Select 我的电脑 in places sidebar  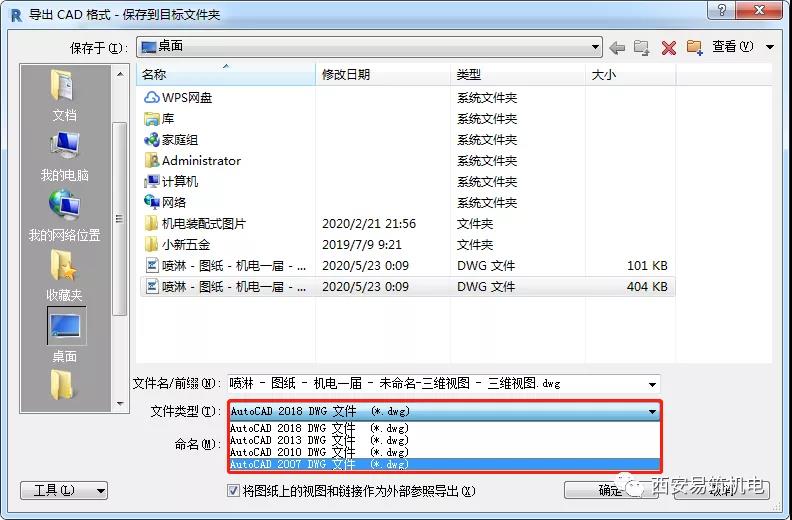point(64,157)
